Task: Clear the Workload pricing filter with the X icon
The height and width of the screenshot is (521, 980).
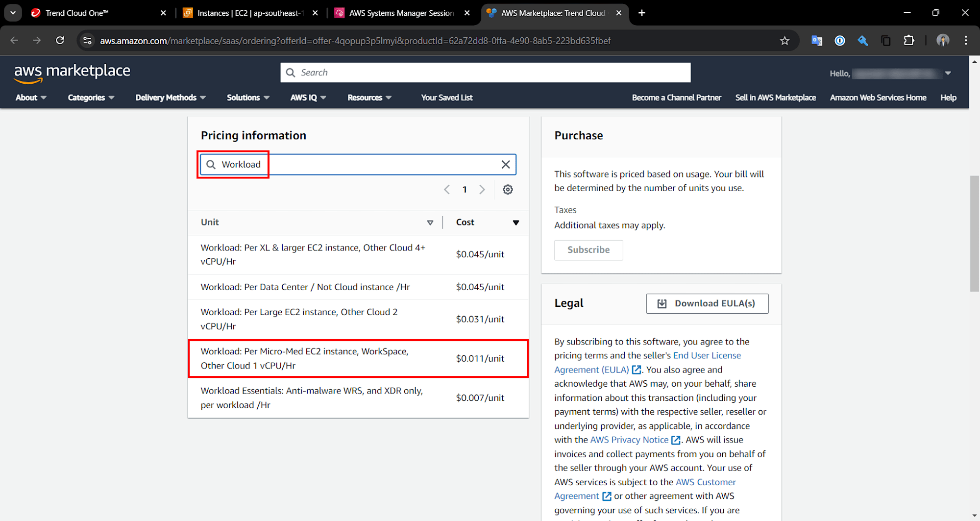Action: pyautogui.click(x=506, y=165)
